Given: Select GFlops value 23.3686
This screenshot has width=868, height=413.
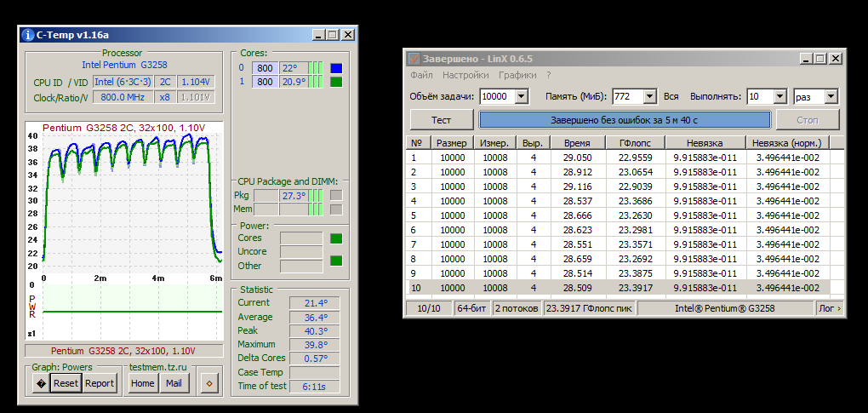Looking at the screenshot, I should point(635,200).
